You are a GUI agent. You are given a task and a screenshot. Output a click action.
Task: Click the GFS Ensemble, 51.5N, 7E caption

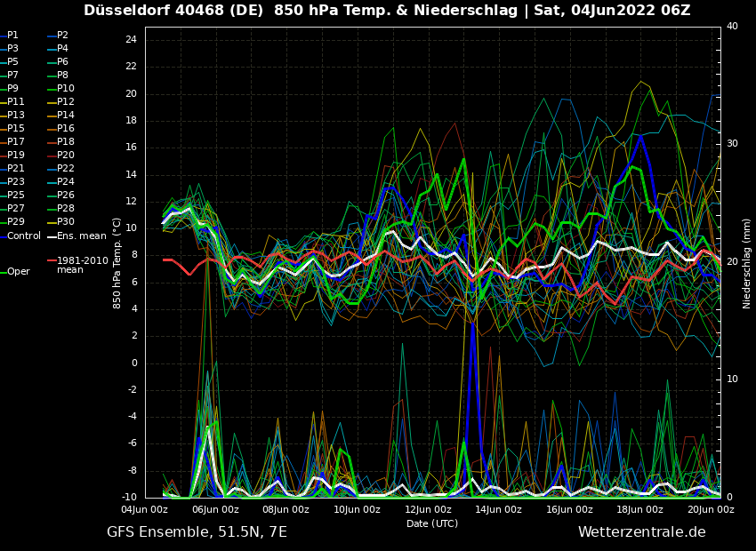(x=197, y=532)
